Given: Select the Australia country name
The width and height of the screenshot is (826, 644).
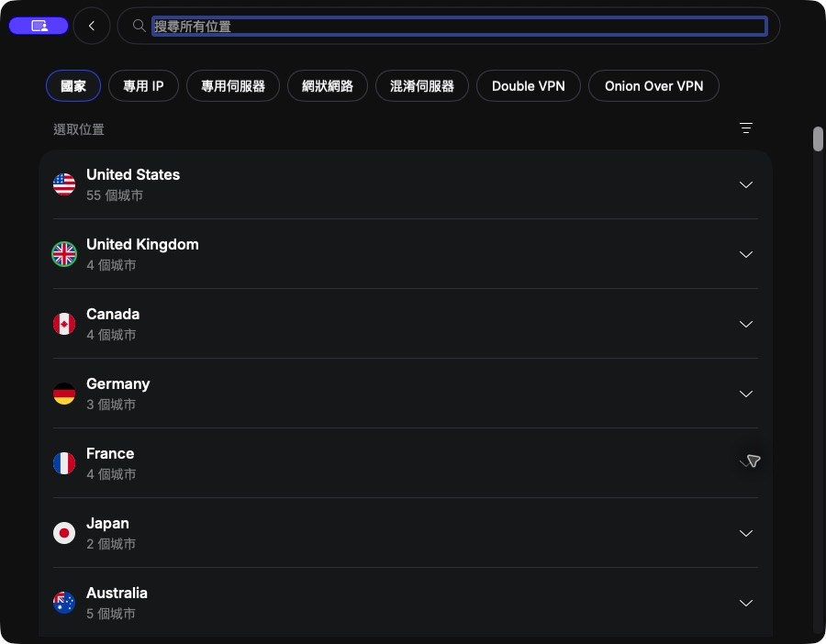Looking at the screenshot, I should click(117, 593).
